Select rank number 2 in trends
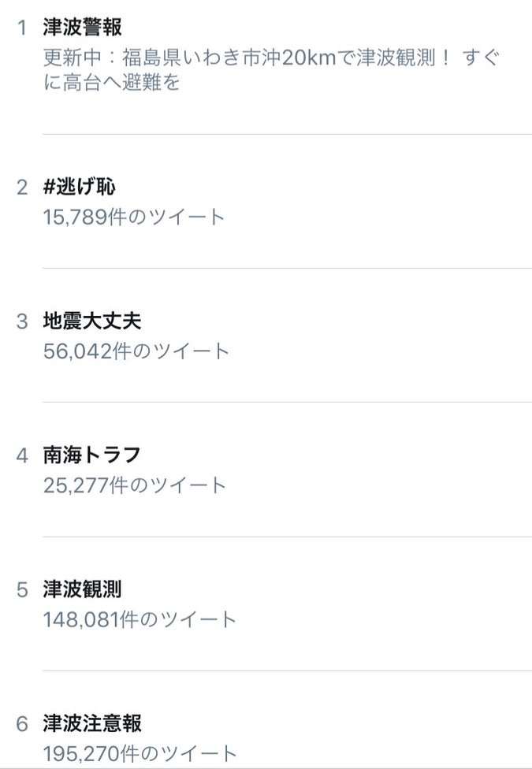This screenshot has height=769, width=532. [x=22, y=188]
